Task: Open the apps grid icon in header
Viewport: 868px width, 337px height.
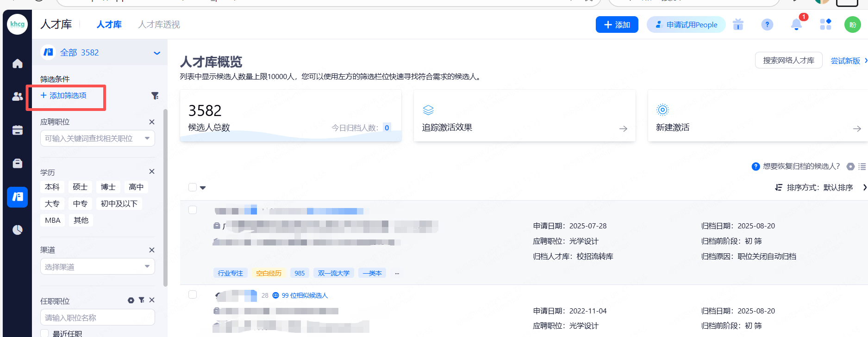Action: [x=825, y=25]
